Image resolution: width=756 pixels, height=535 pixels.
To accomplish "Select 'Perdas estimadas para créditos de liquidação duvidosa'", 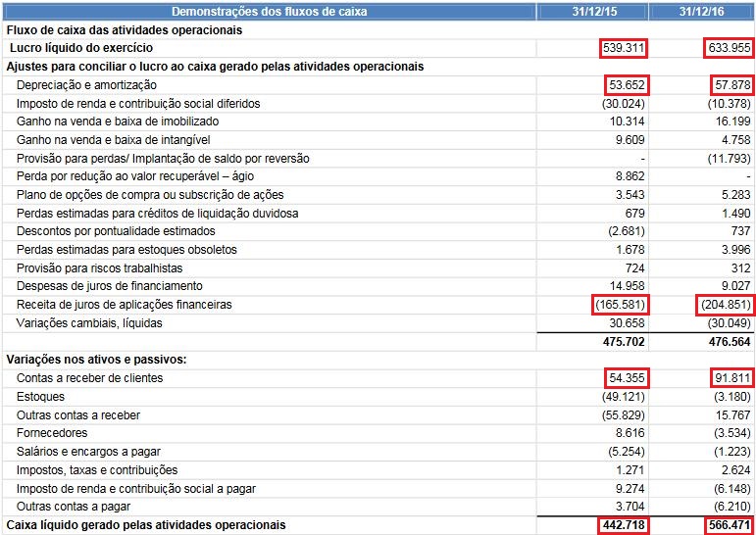I will pos(157,213).
